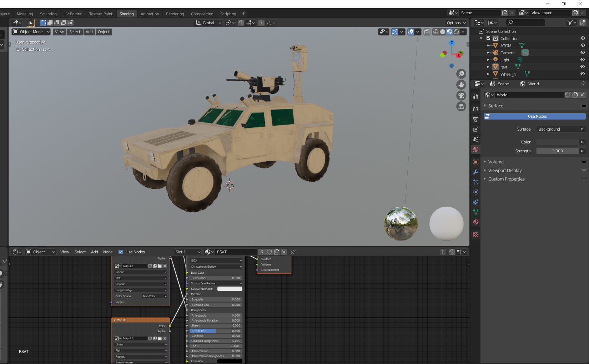Image resolution: width=589 pixels, height=364 pixels.
Task: Expand the Viewport Display panel
Action: [x=505, y=171]
